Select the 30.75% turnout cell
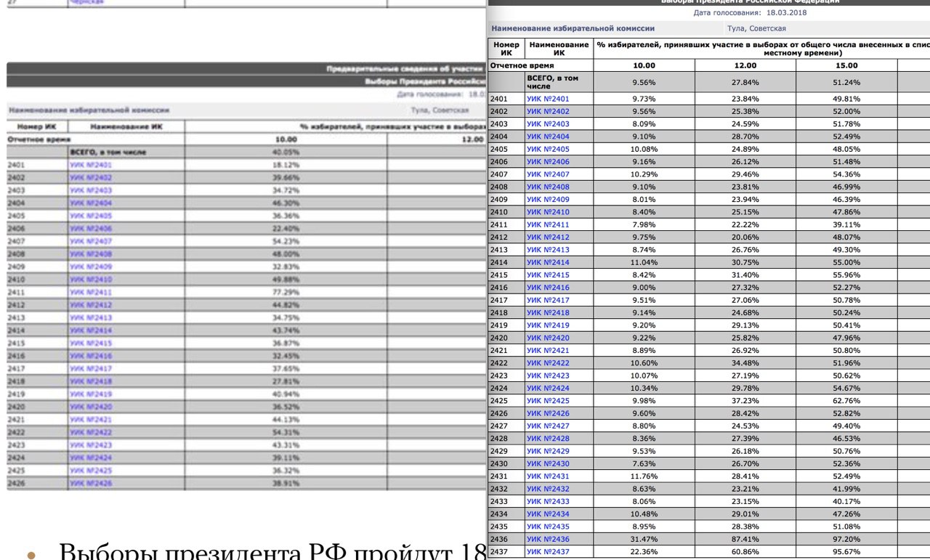 pos(745,262)
